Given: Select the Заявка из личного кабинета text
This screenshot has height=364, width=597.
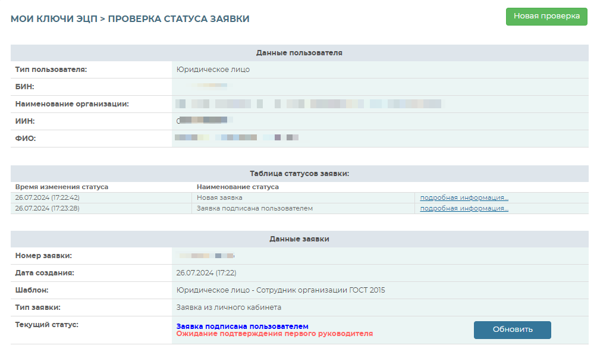Looking at the screenshot, I should tap(228, 307).
